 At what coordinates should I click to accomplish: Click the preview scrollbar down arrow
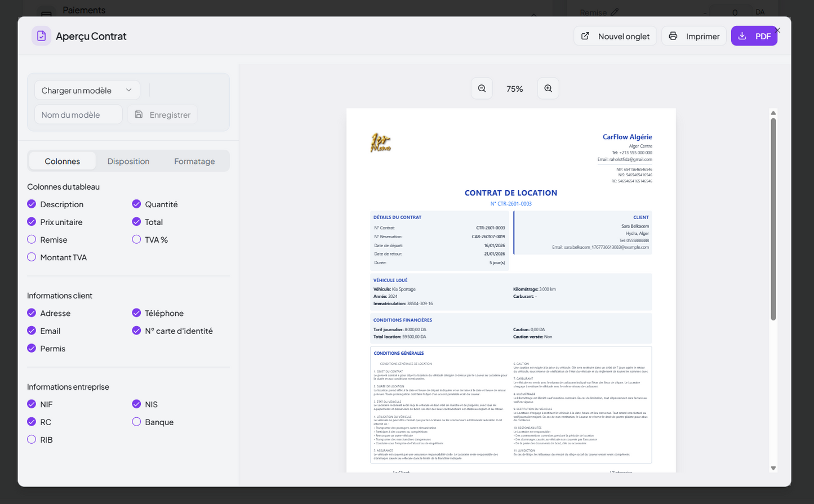click(773, 468)
